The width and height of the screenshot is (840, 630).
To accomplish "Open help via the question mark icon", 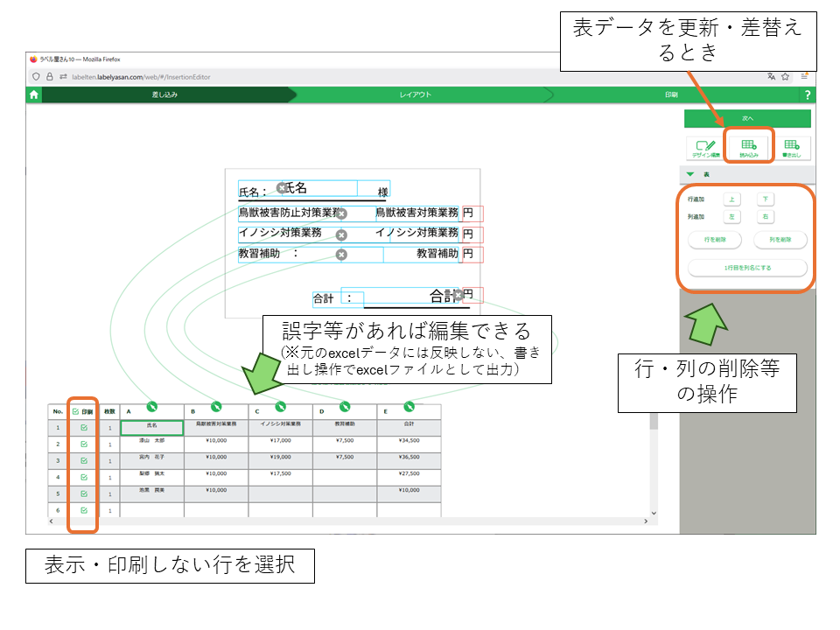I will tap(807, 94).
